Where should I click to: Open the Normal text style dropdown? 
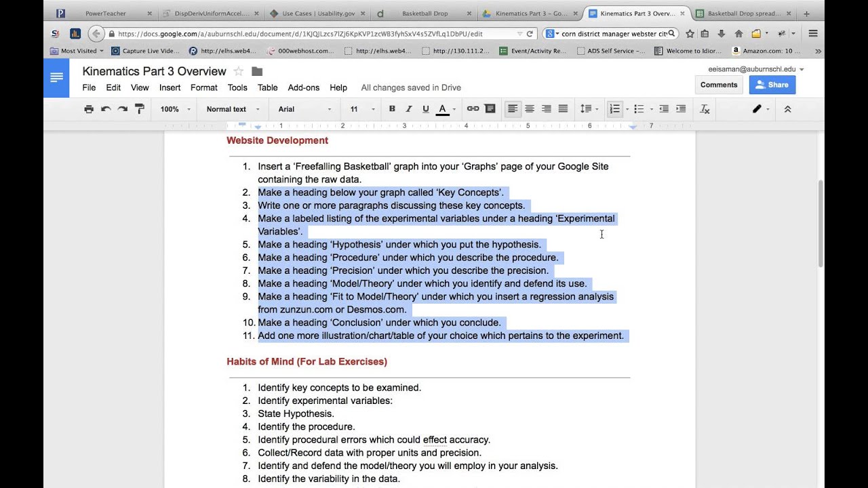coord(233,109)
